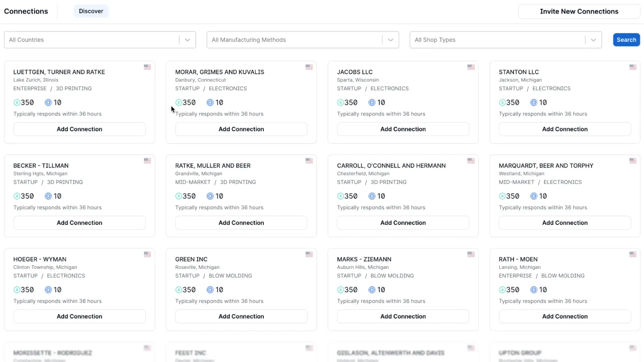Click Invite New Connections button

click(579, 11)
